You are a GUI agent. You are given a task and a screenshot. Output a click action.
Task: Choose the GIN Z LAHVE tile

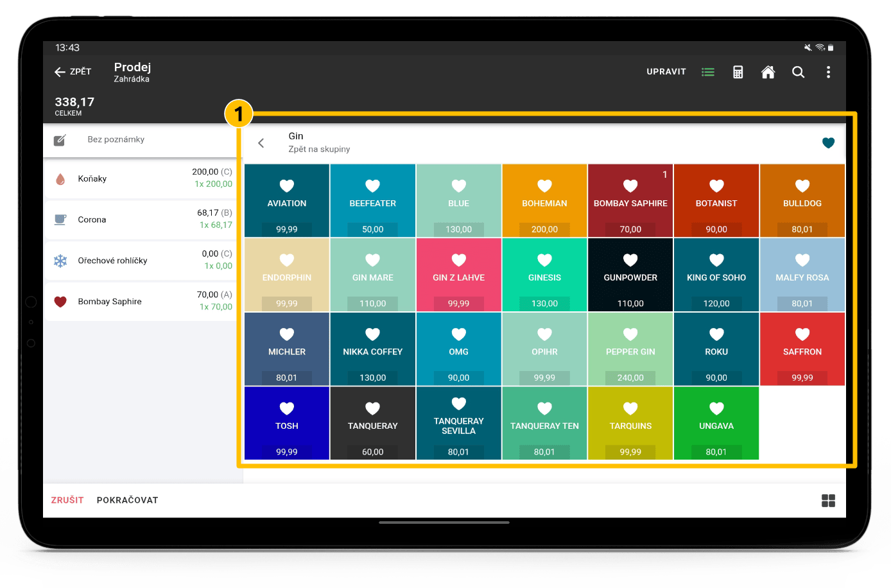tap(459, 275)
